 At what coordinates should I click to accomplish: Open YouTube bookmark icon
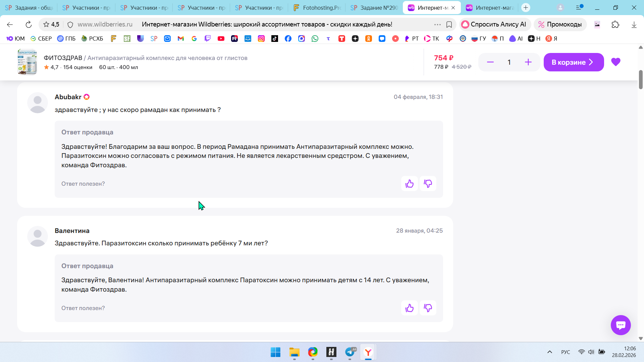point(221,39)
